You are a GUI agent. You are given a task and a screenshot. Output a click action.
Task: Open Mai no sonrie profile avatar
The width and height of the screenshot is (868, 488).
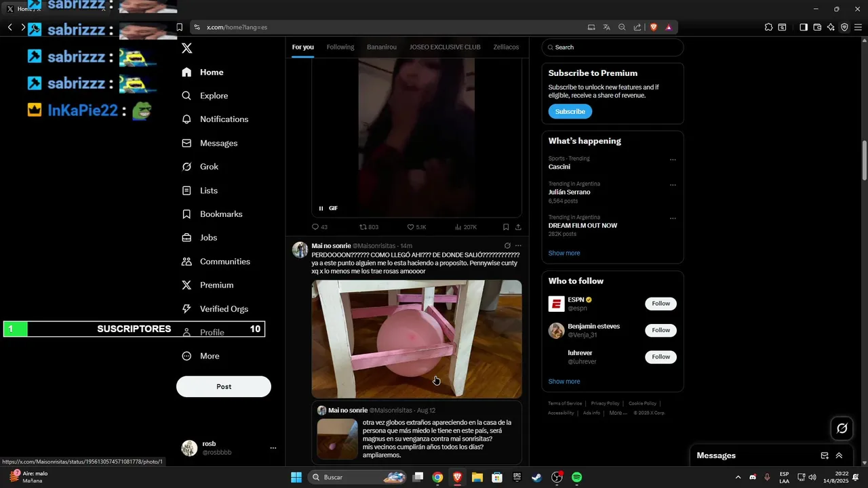tap(300, 249)
